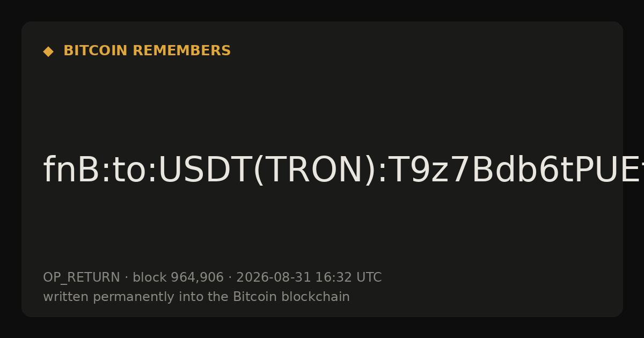Click the word 'blockchain' in the caption

coord(311,297)
